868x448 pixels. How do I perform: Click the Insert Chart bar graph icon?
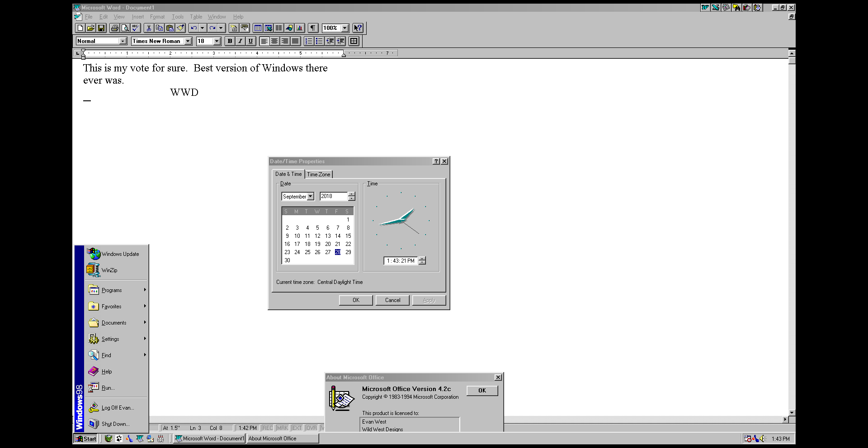[300, 28]
